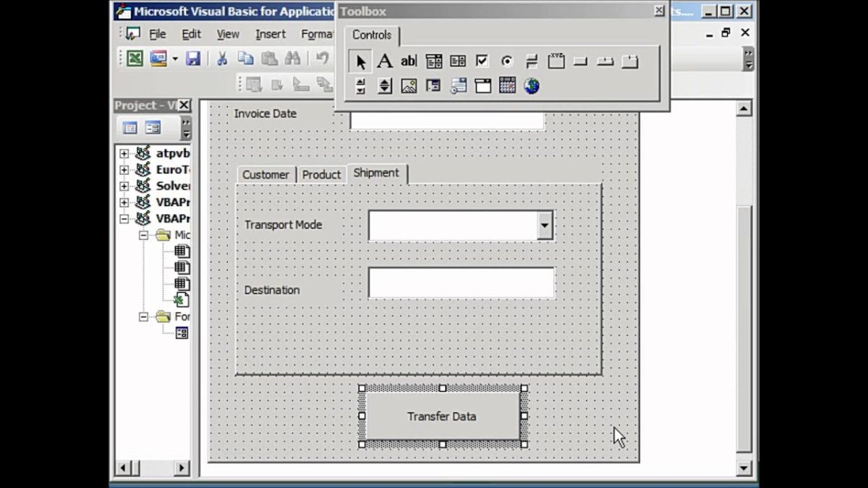The width and height of the screenshot is (868, 488).
Task: Select the ComboBox control in Toolbox
Action: coord(433,61)
